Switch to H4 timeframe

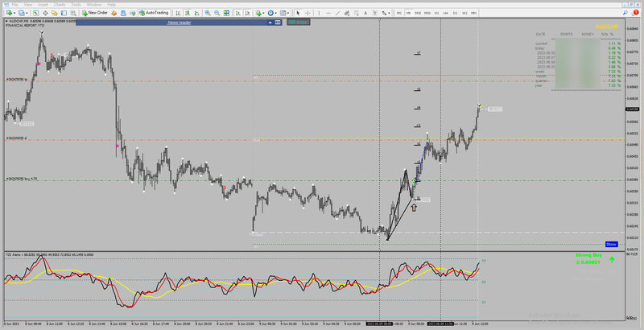(446, 13)
